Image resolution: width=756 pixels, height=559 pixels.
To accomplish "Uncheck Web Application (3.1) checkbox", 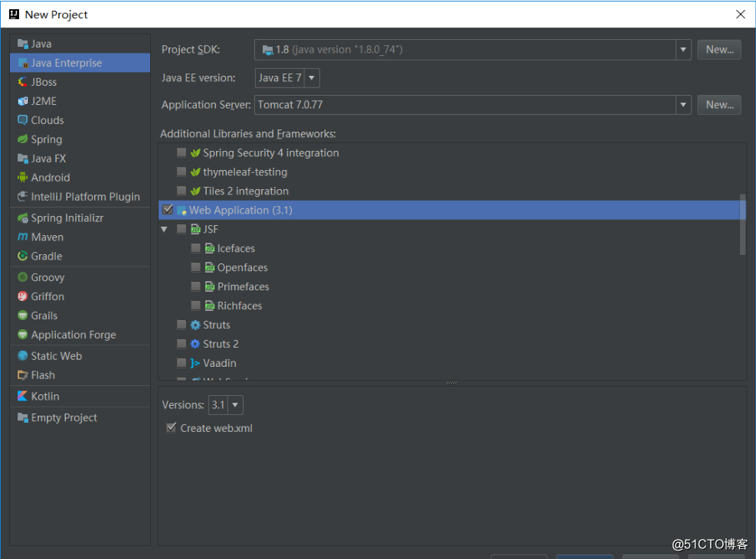I will [x=168, y=210].
